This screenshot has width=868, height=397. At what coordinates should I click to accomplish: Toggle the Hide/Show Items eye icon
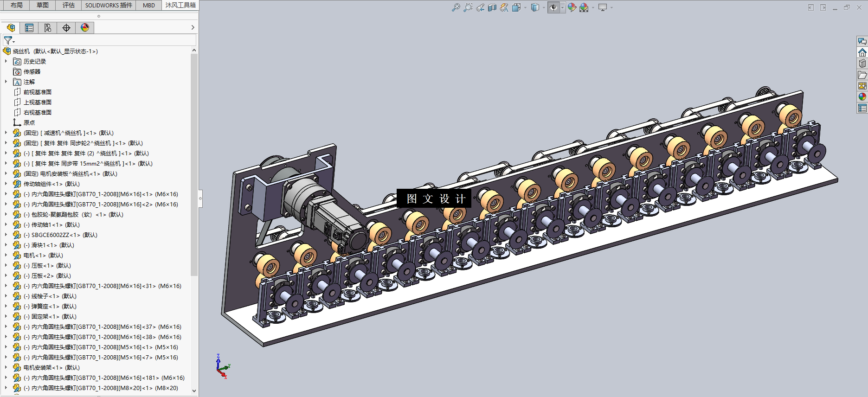(553, 7)
